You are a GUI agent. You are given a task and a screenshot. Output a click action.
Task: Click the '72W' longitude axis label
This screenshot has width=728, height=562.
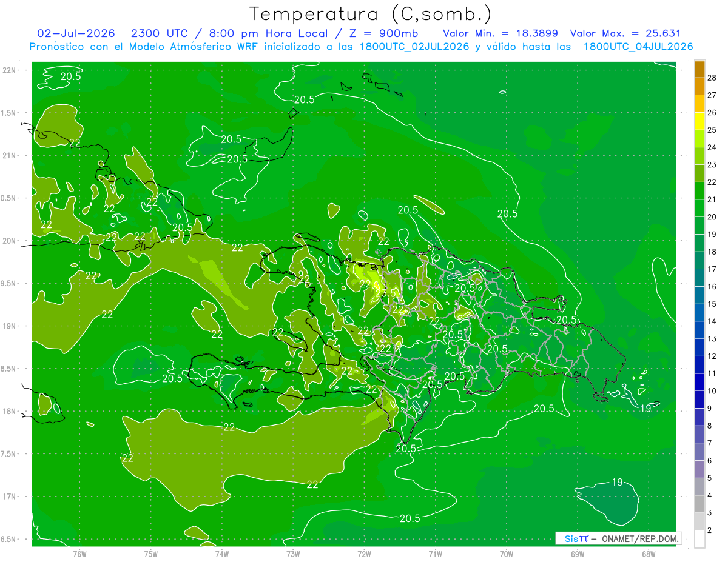[x=364, y=554]
